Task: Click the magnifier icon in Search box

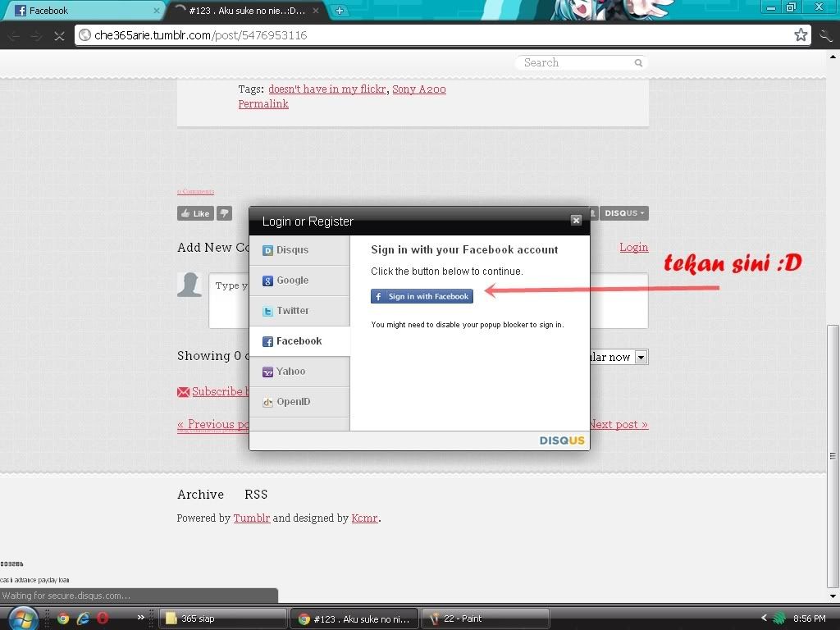Action: click(638, 62)
